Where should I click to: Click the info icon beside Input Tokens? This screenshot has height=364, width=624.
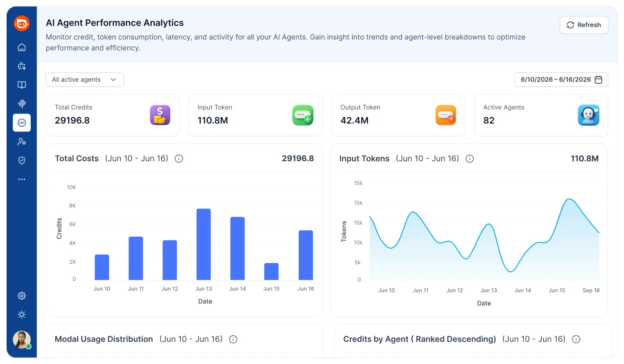469,159
